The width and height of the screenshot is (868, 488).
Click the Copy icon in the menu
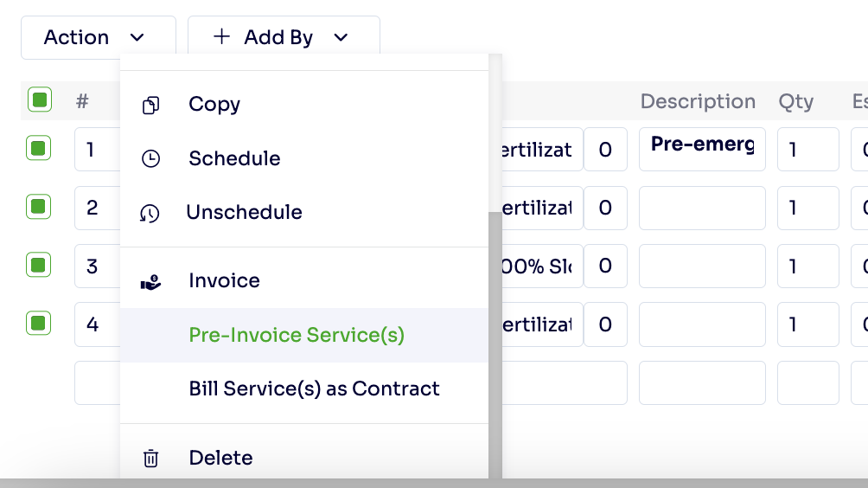click(150, 106)
